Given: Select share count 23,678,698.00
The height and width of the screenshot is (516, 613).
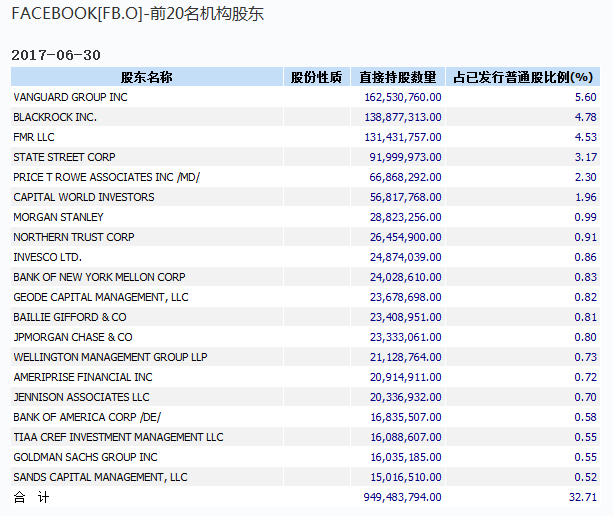Looking at the screenshot, I should [405, 297].
